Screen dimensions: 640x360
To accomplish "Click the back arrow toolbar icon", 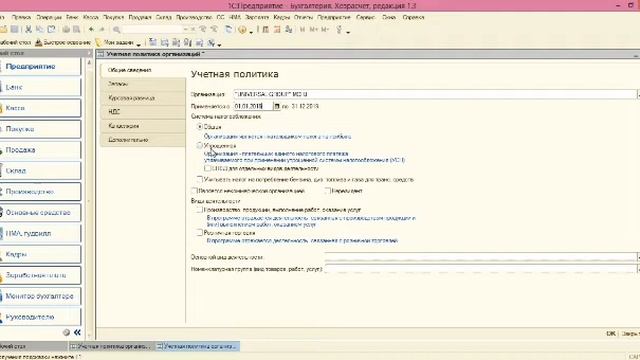I will 91,29.
